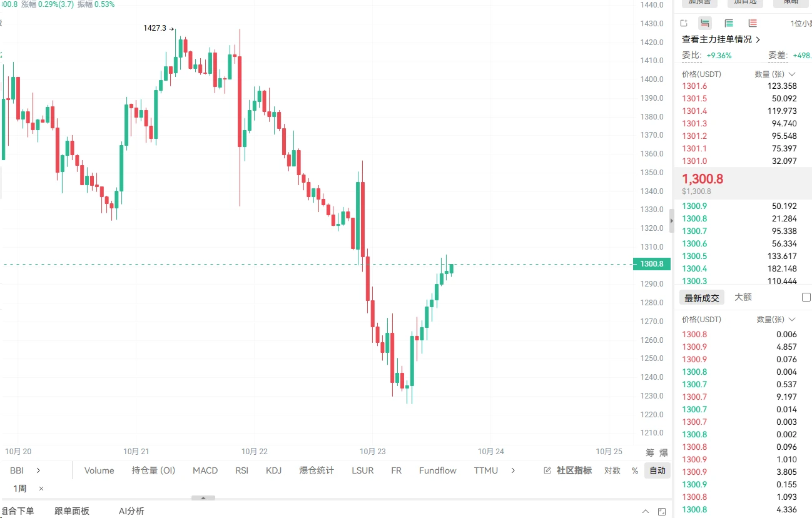812x518 pixels.
Task: Toggle percent scale mode
Action: pos(635,470)
